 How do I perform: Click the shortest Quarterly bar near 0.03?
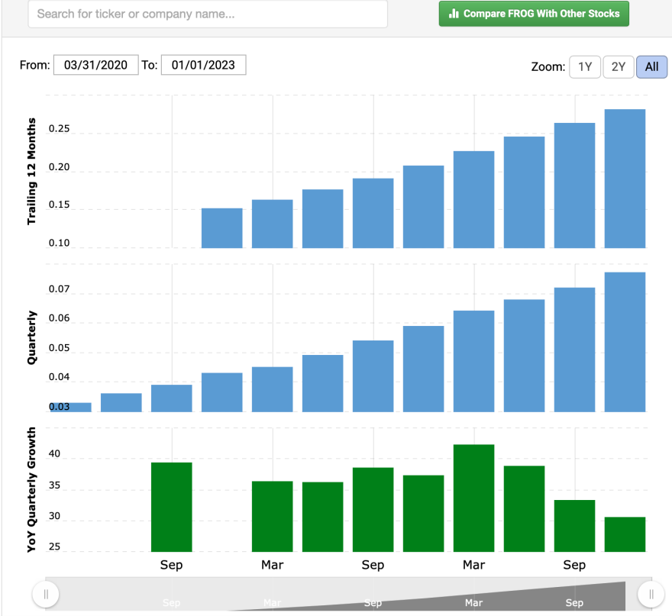71,408
